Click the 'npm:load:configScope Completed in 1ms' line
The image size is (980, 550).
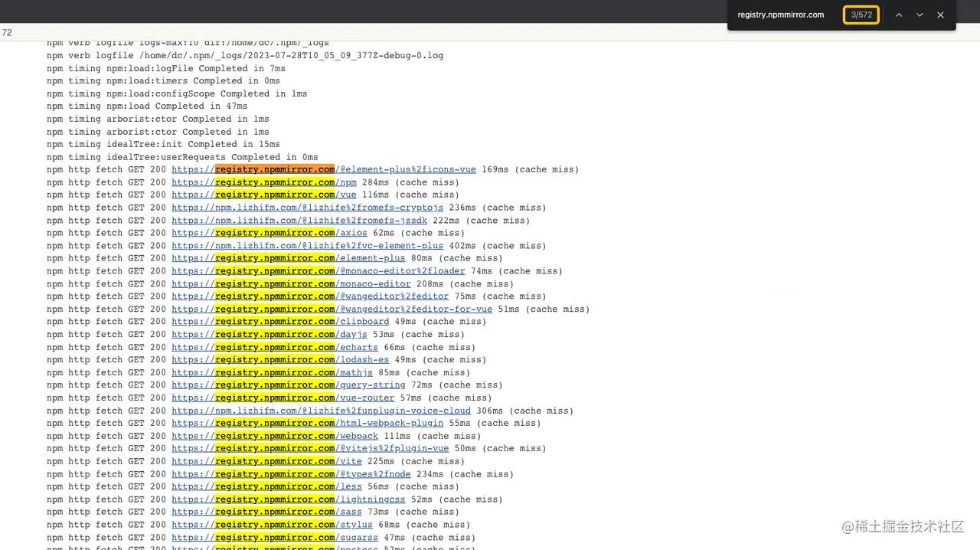click(x=177, y=93)
